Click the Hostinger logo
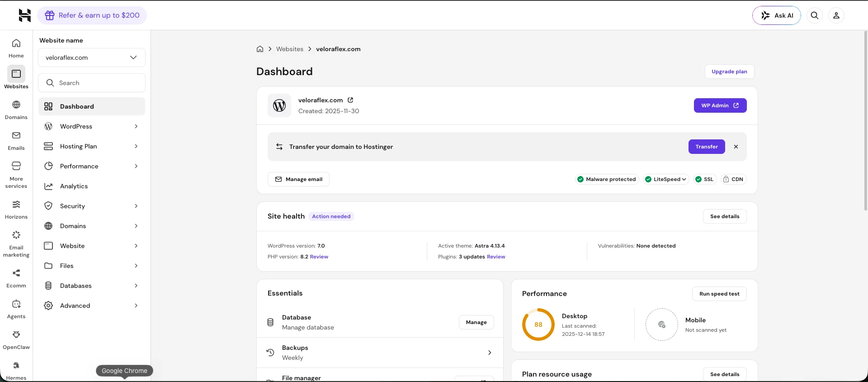 point(24,15)
